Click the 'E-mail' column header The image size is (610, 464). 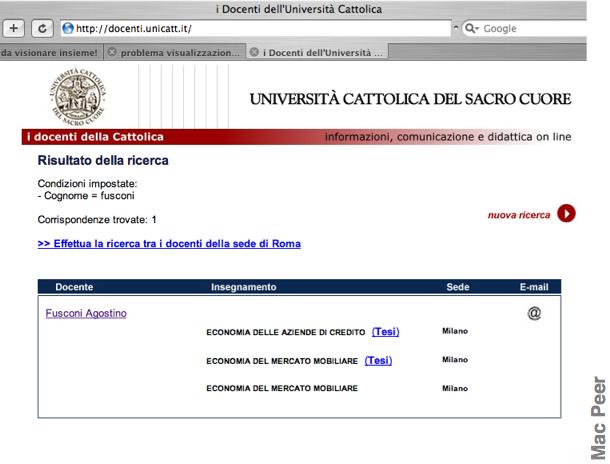coord(534,287)
